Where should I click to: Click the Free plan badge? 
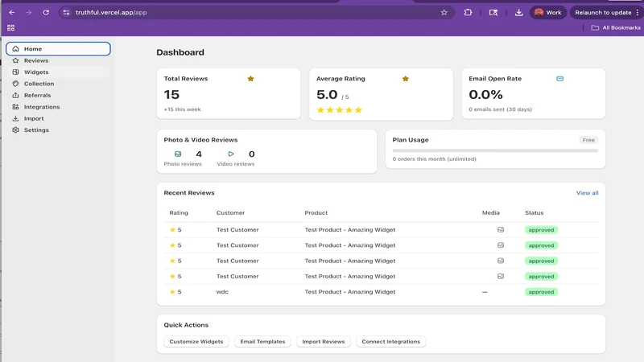coord(588,140)
